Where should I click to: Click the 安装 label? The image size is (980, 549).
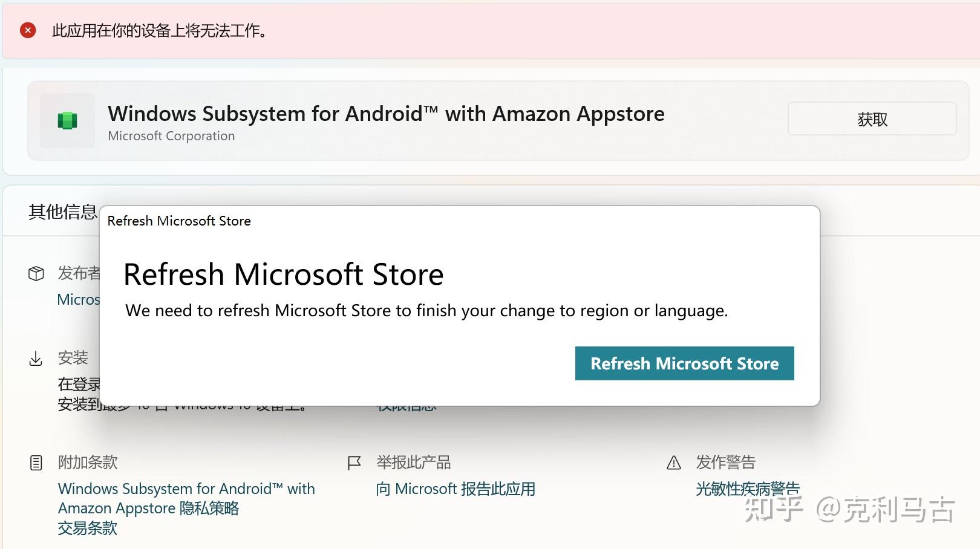pyautogui.click(x=73, y=358)
